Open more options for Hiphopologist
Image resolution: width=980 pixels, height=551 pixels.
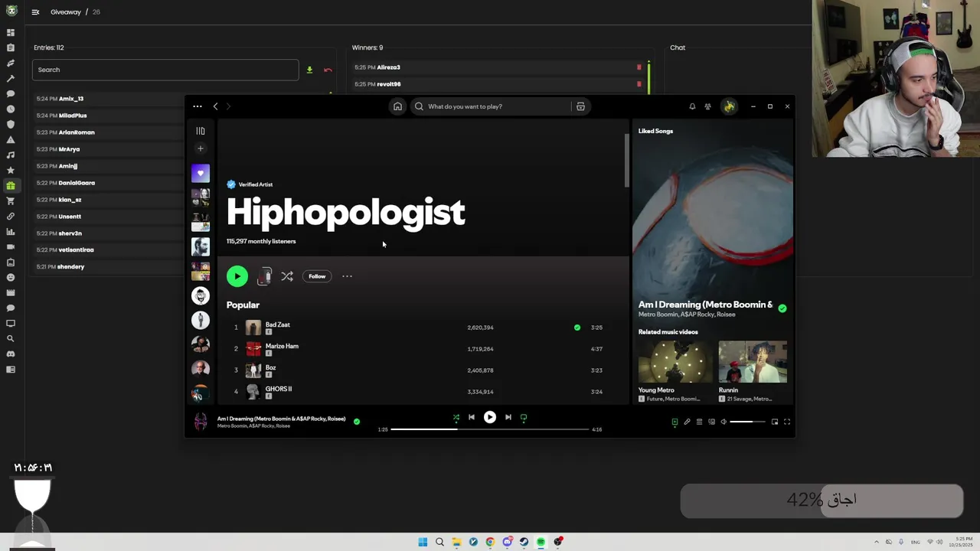tap(347, 276)
